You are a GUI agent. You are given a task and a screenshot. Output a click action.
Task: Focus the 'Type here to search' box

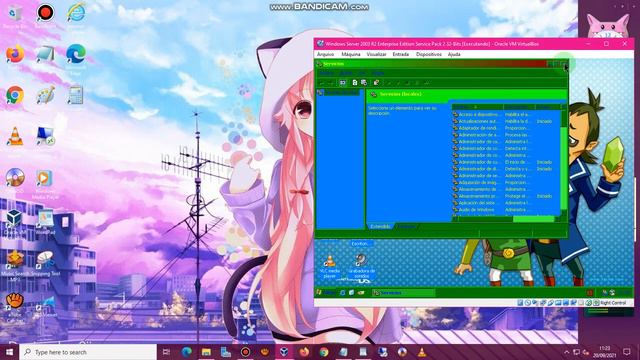click(x=88, y=351)
